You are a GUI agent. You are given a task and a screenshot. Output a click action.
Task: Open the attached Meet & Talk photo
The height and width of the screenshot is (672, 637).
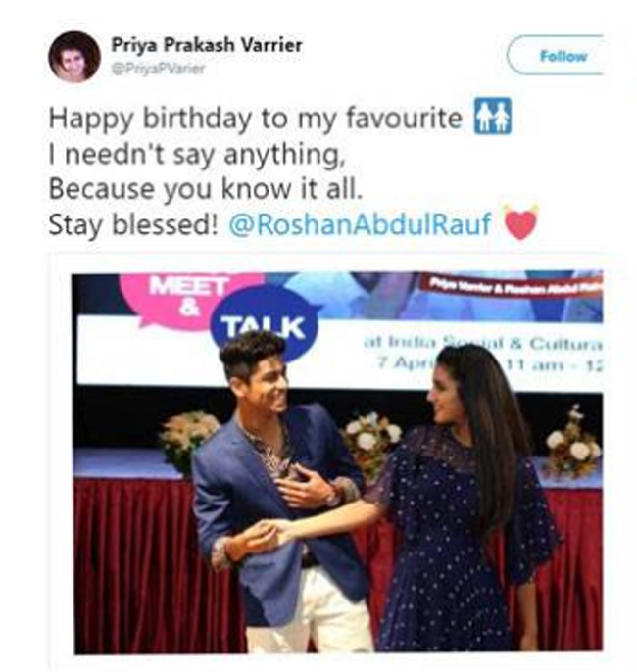pyautogui.click(x=337, y=462)
